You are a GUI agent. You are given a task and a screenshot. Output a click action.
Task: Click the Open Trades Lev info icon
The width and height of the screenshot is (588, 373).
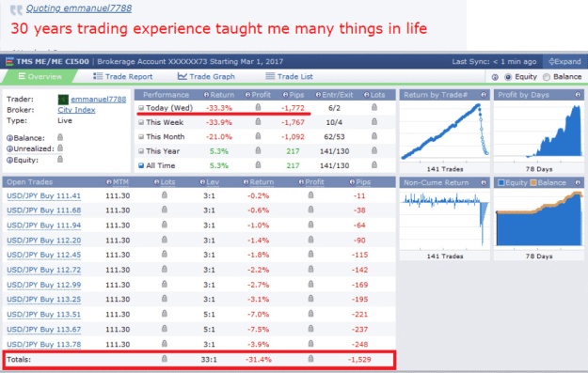point(202,182)
